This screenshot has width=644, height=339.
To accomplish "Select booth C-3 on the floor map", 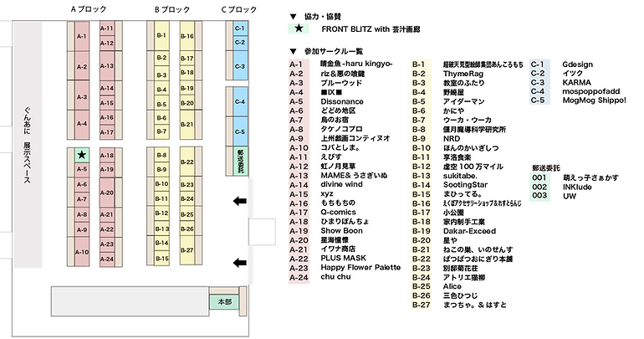I will tap(240, 66).
